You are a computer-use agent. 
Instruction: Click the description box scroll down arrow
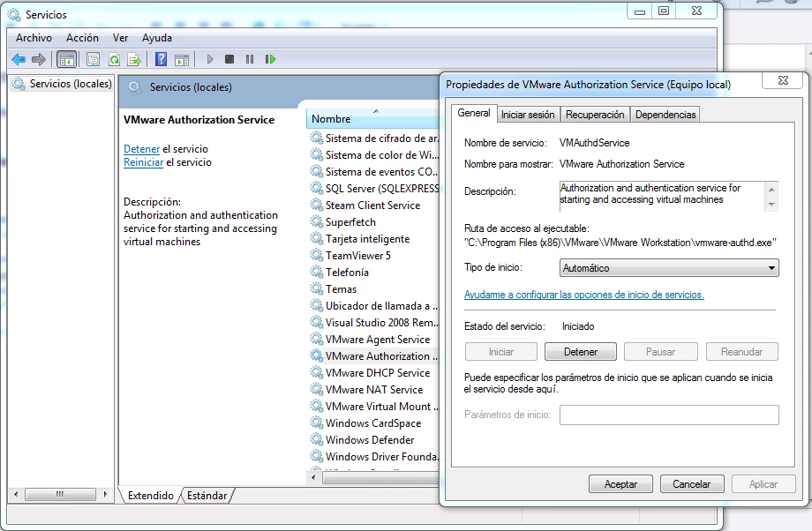click(771, 205)
